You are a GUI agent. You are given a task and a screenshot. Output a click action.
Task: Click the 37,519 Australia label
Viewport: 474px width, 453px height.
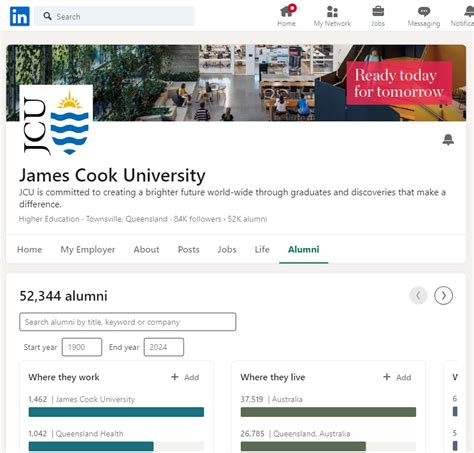271,399
